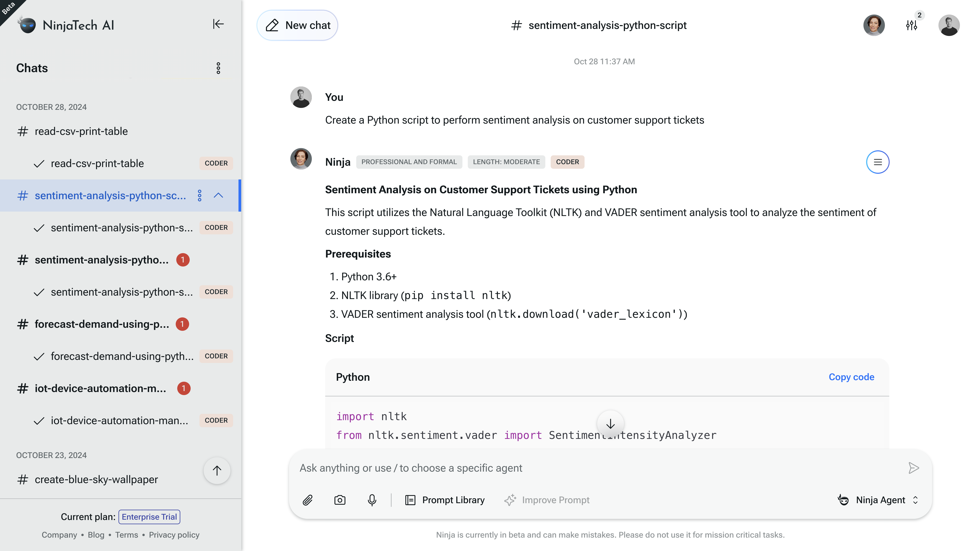Attach a file using the paperclip icon
Screen dimensions: 980x551
pos(307,500)
